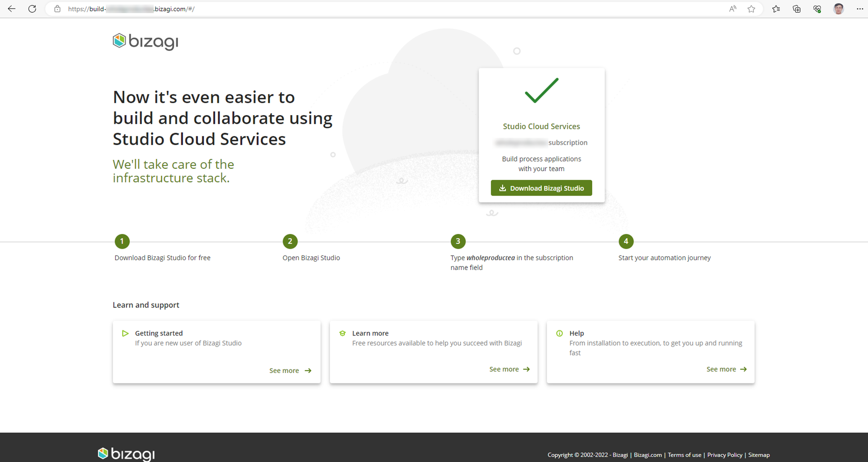868x462 pixels.
Task: Click the 'Start your automation journey' text
Action: point(665,258)
